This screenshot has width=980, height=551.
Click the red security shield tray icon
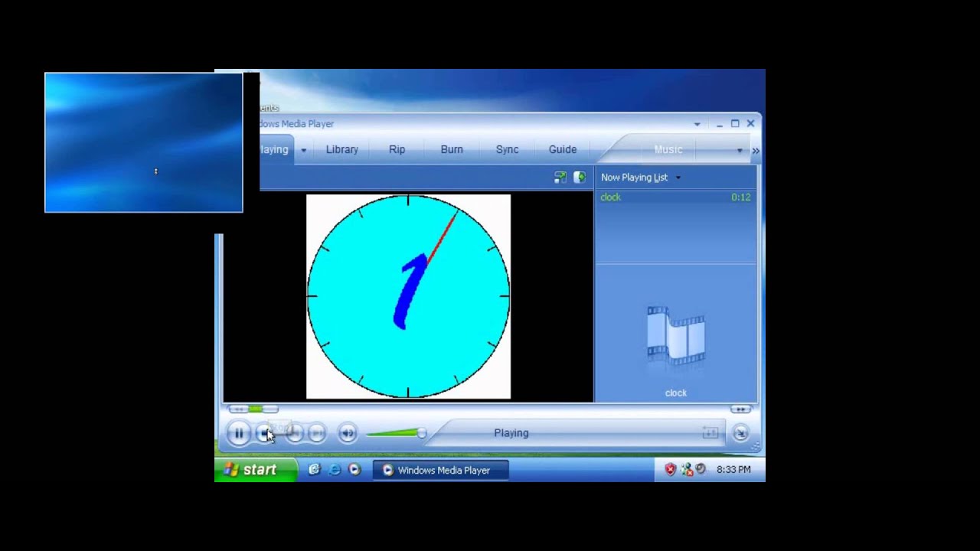point(671,469)
